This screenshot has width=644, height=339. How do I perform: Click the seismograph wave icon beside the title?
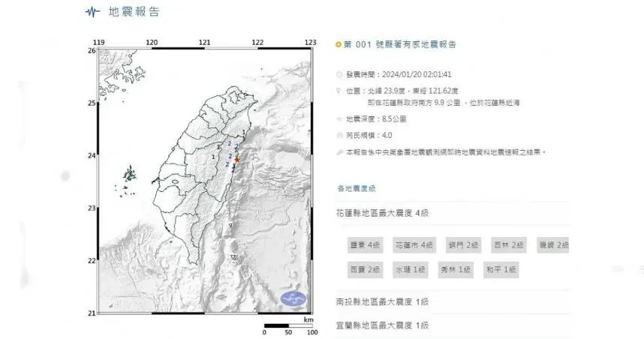tap(92, 13)
